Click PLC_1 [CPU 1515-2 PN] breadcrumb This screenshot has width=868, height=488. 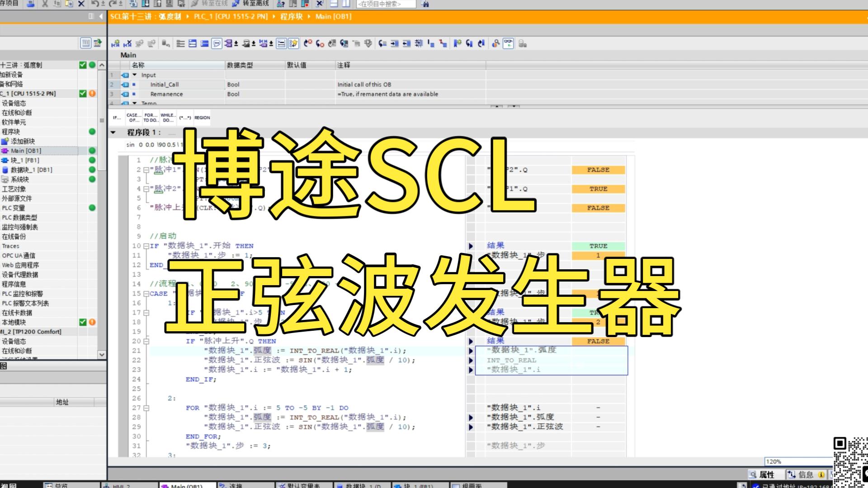231,16
